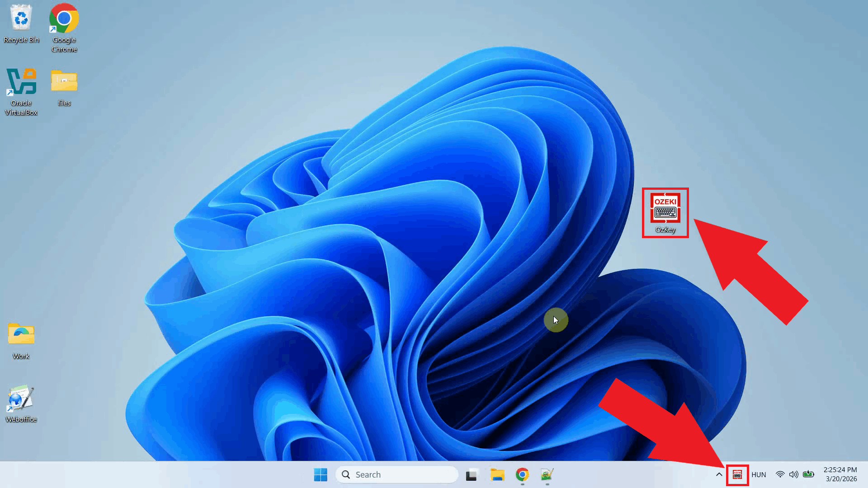The height and width of the screenshot is (488, 868).
Task: Open File Explorer from the taskbar
Action: pos(497,475)
